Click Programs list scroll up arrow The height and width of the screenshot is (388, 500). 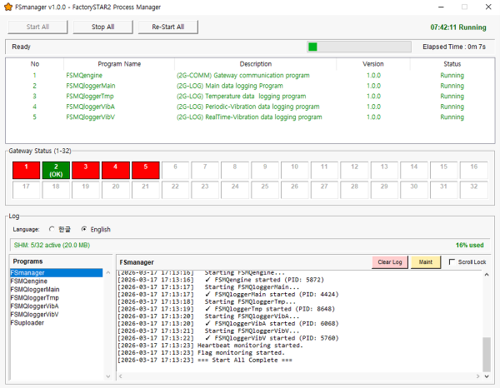click(x=108, y=273)
